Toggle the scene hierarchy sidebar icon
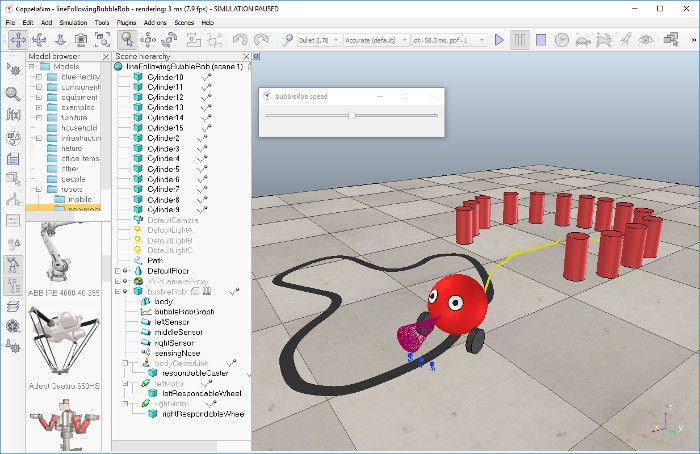This screenshot has height=454, width=700. (x=13, y=286)
